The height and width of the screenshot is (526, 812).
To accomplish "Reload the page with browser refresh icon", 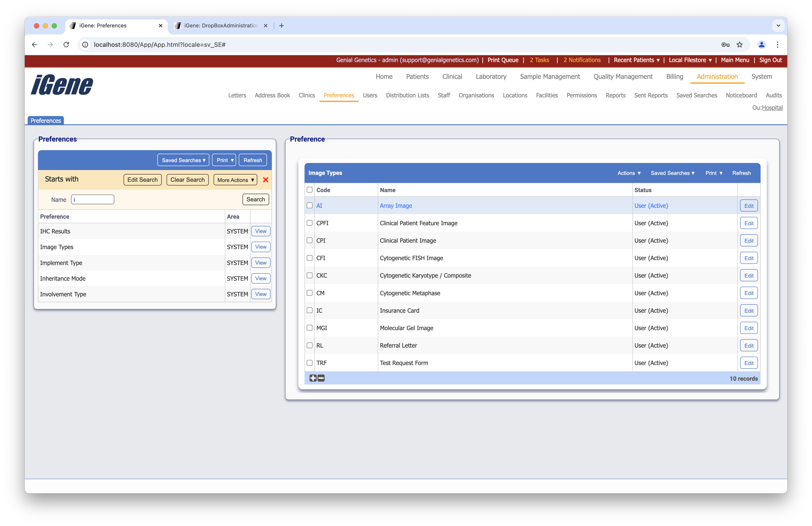I will [x=66, y=45].
